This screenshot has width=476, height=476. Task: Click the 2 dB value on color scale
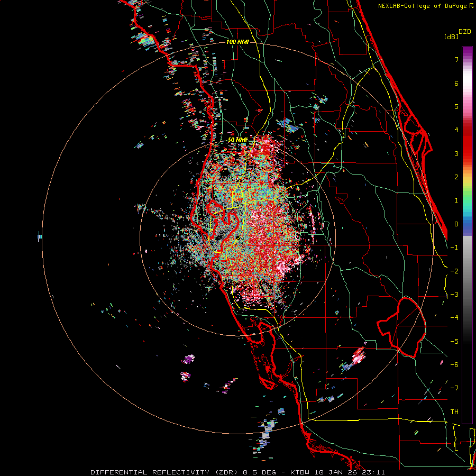coord(456,177)
